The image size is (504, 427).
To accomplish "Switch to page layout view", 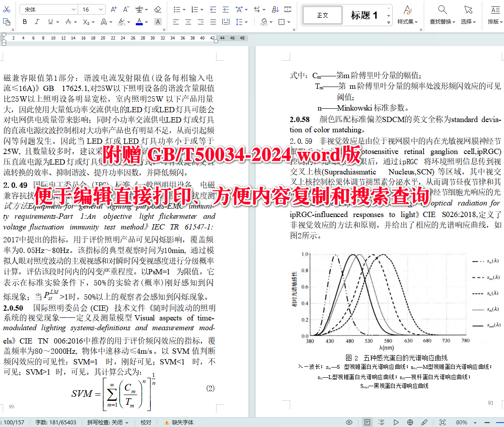I will coord(367,422).
